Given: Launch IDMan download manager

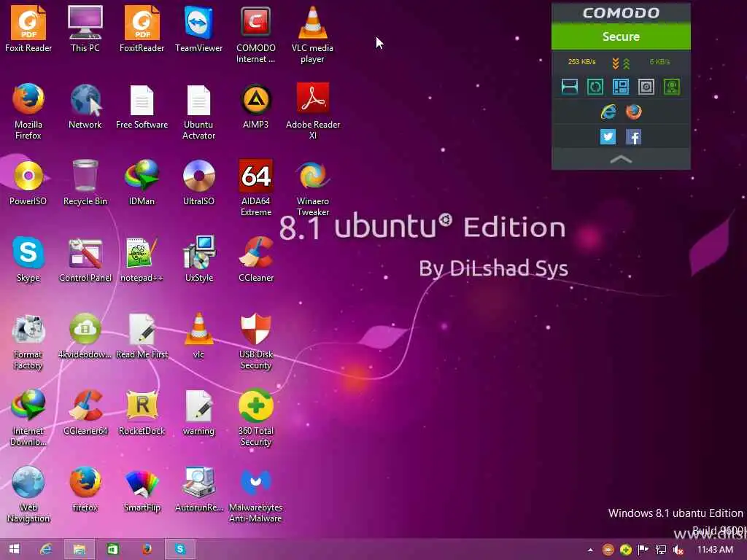Looking at the screenshot, I should coord(142,182).
